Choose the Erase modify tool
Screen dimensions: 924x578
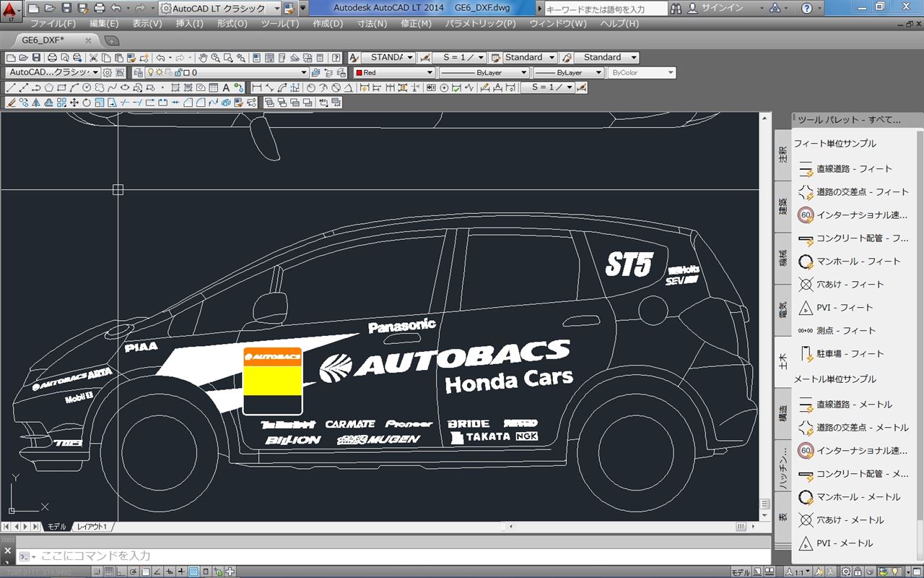point(11,103)
